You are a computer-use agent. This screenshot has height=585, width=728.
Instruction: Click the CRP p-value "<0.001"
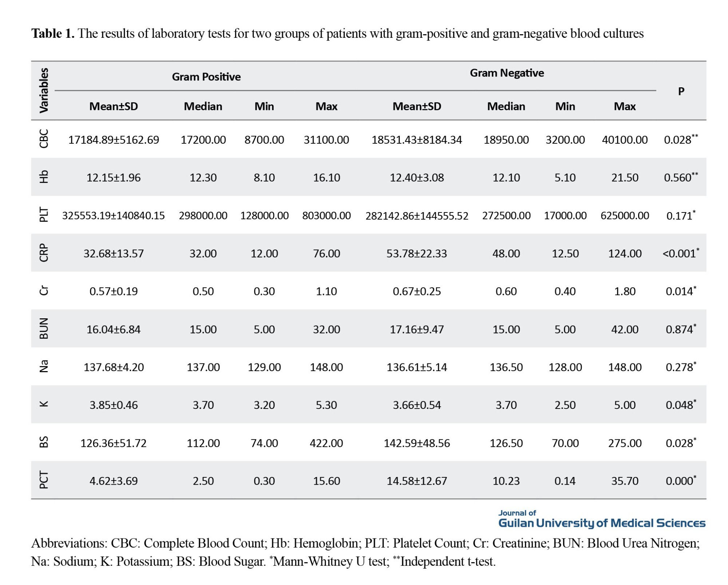click(x=679, y=253)
